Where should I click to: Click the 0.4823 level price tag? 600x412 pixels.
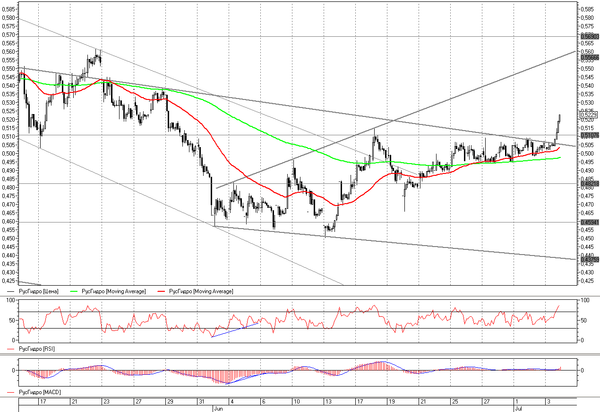coord(589,184)
